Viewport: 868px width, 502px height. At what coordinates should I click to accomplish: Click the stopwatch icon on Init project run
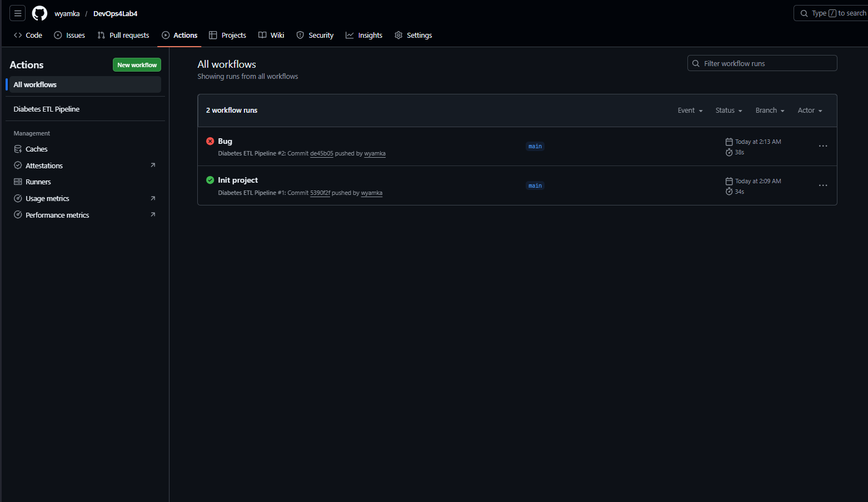(x=729, y=192)
